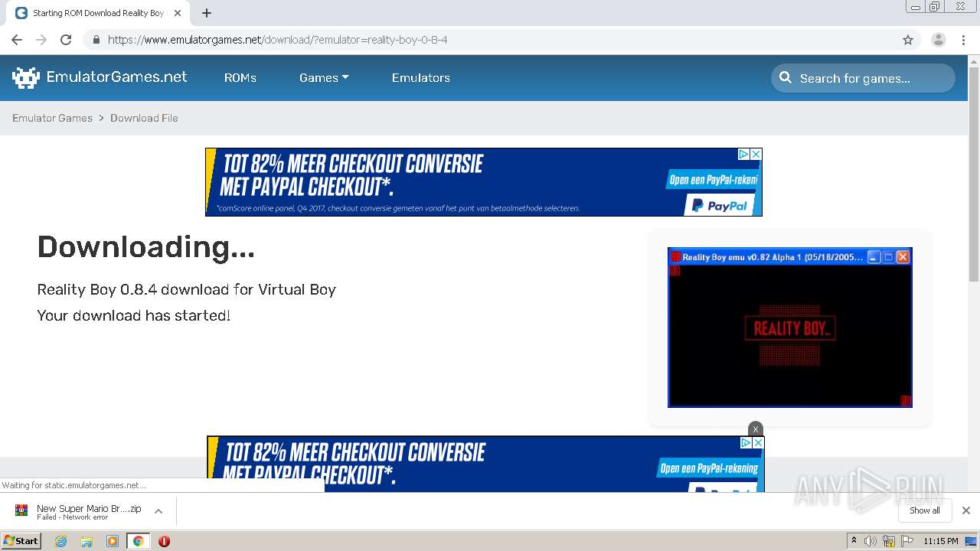Select the Starting ROM Download Reality Boy tab
Viewport: 980px width, 551px height.
(98, 13)
